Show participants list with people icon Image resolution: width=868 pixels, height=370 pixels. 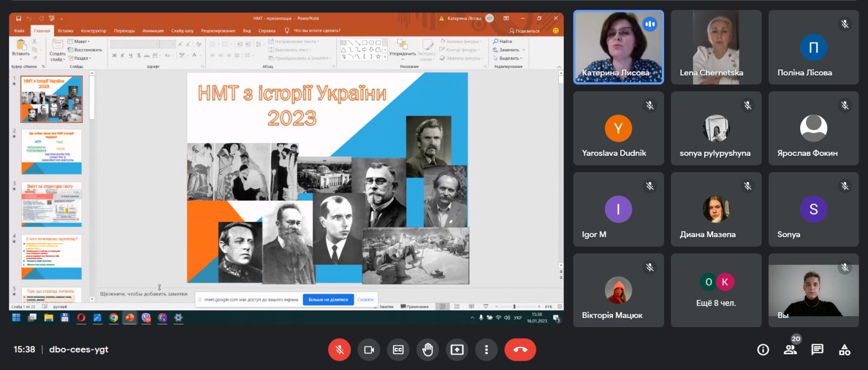tap(790, 350)
